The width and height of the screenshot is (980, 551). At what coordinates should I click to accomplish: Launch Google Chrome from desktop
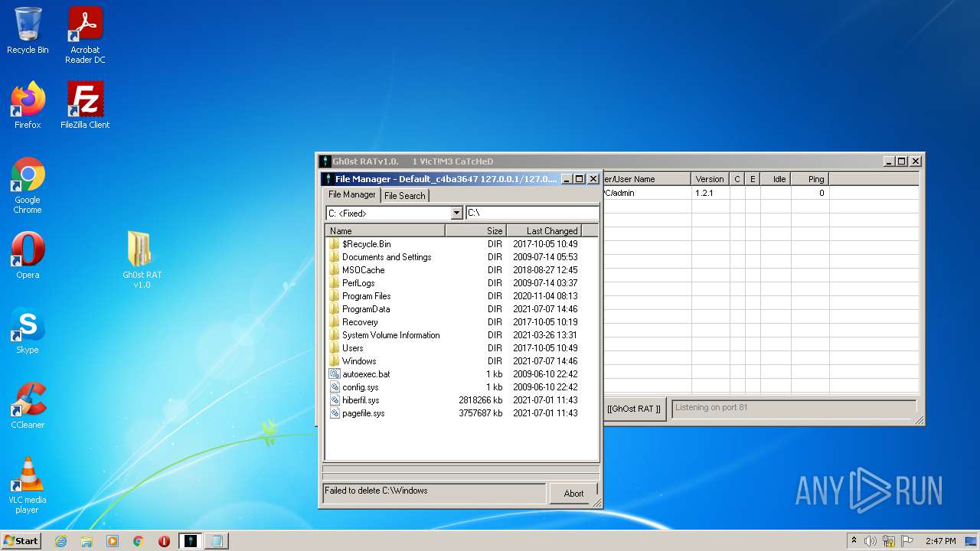pos(28,185)
